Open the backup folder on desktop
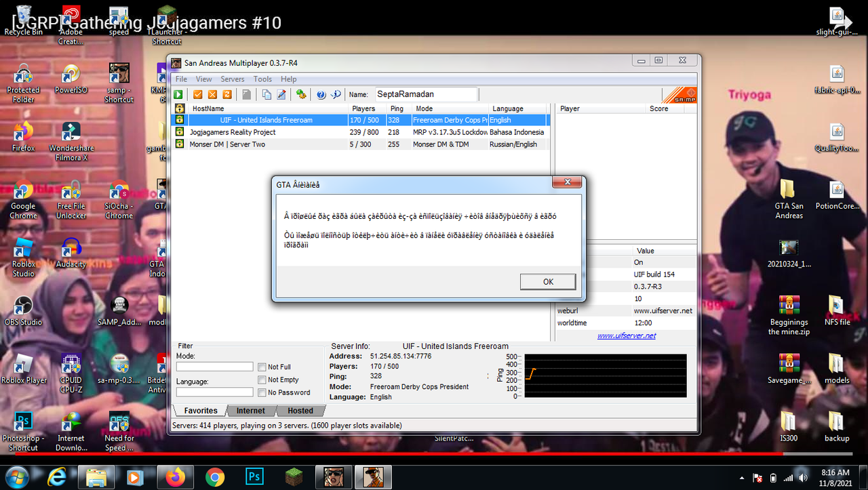Screen dimensions: 868x490 [x=837, y=427]
